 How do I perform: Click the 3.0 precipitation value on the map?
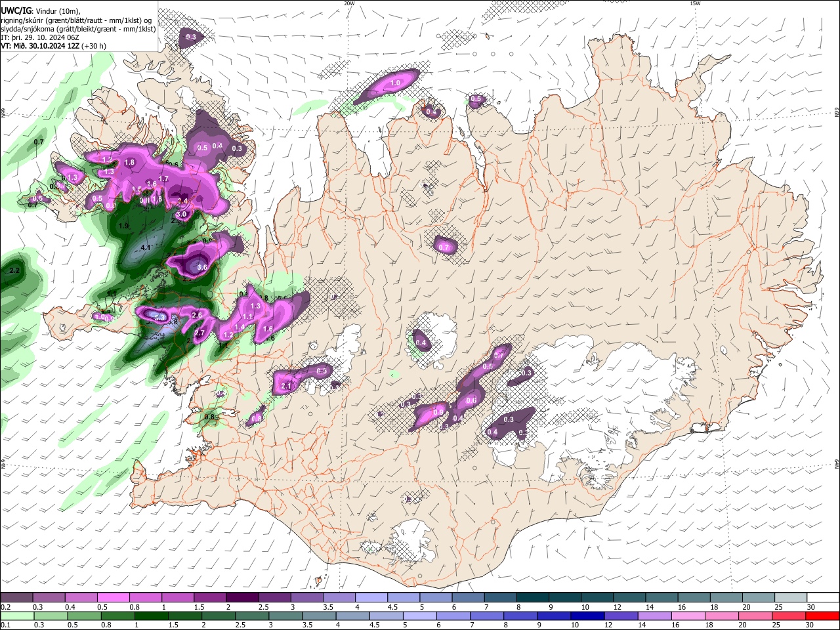[x=182, y=215]
